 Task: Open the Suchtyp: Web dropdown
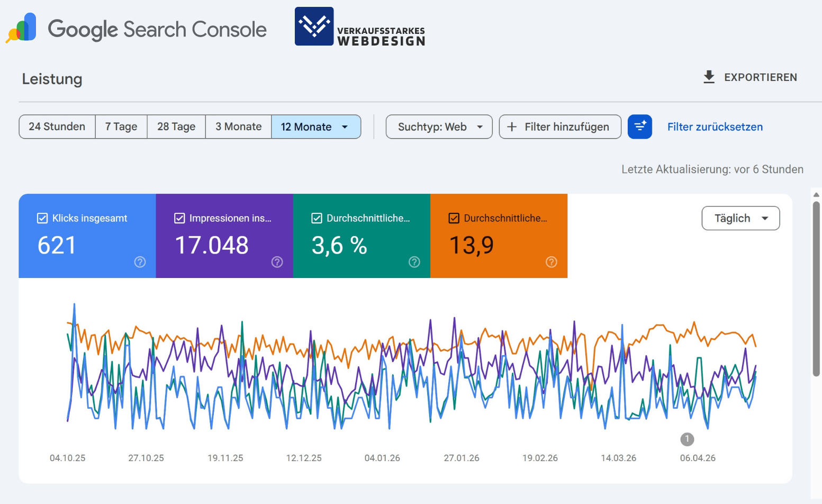[x=439, y=127]
